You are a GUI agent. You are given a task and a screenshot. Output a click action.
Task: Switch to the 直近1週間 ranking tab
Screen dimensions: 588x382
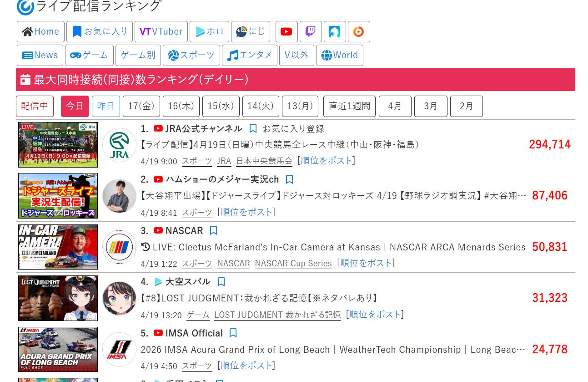(x=349, y=106)
